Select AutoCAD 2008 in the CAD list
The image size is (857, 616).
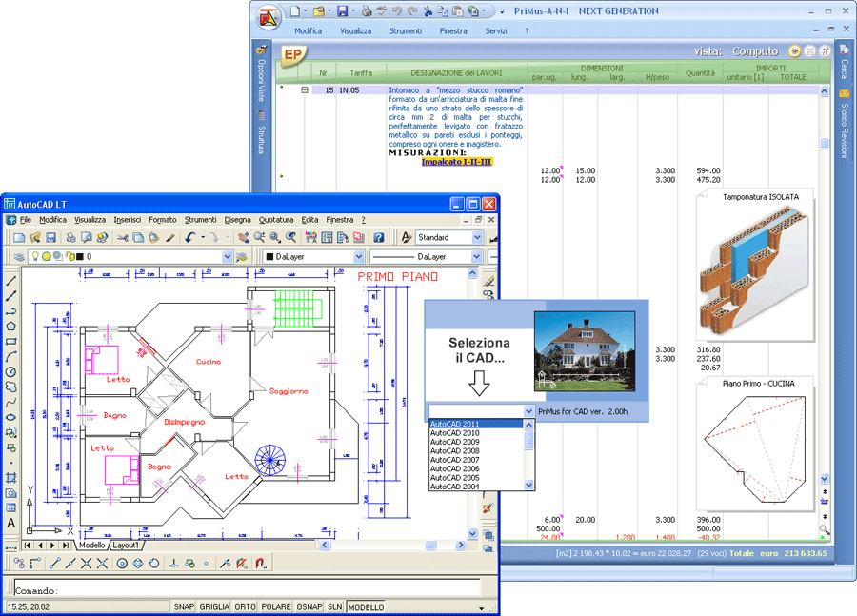(x=477, y=451)
